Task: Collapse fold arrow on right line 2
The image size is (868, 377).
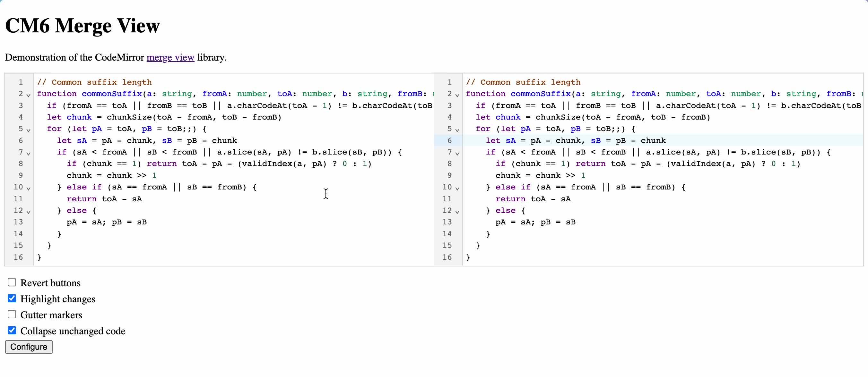Action: click(x=457, y=95)
